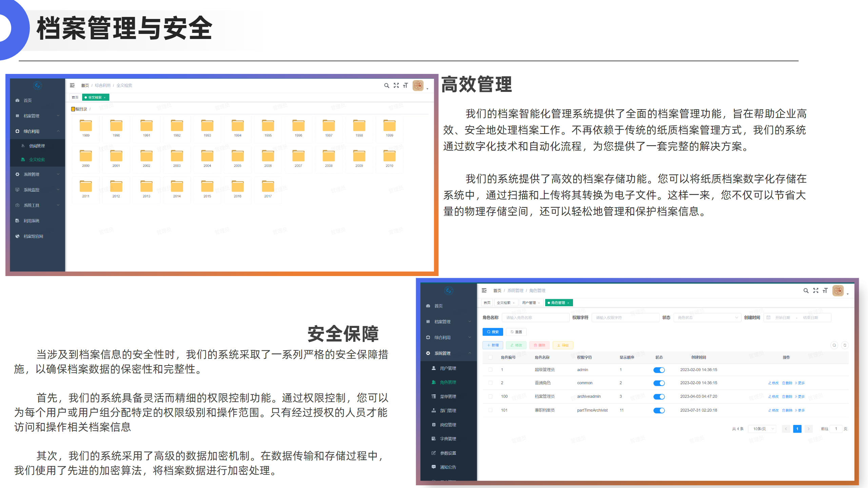This screenshot has width=868, height=488.
Task: Click search icon in role management header
Action: (x=806, y=291)
